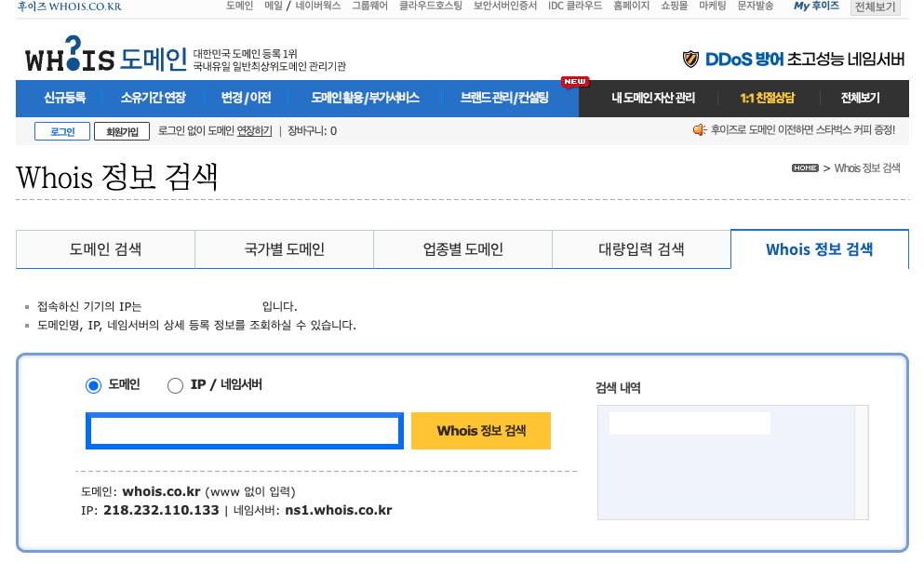Open the top IDC 클라우드 link

[x=575, y=6]
